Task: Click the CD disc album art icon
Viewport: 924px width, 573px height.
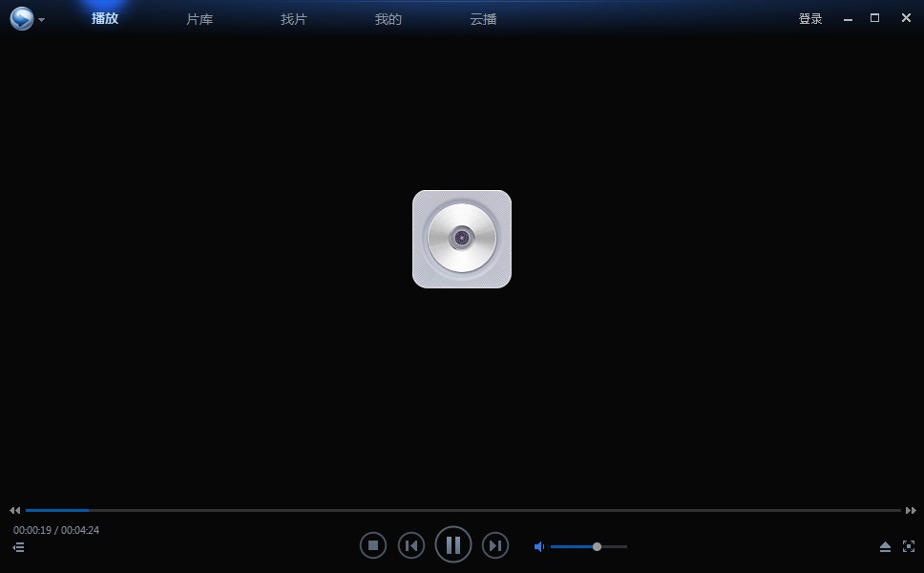Action: coord(462,239)
